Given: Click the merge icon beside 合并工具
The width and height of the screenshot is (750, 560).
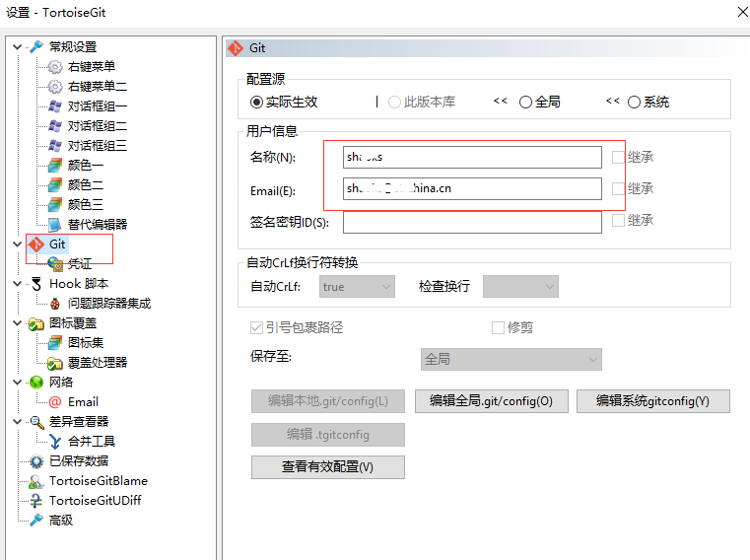Looking at the screenshot, I should click(55, 442).
